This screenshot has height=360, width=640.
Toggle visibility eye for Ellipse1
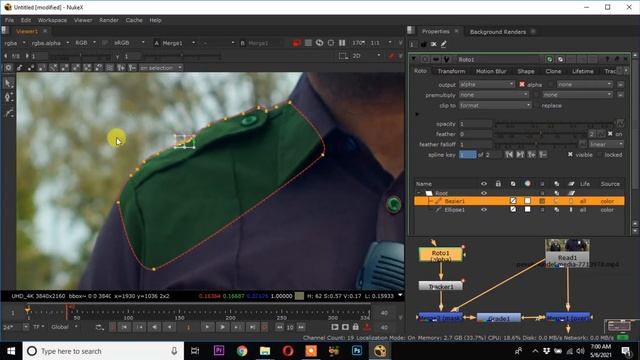(x=484, y=210)
